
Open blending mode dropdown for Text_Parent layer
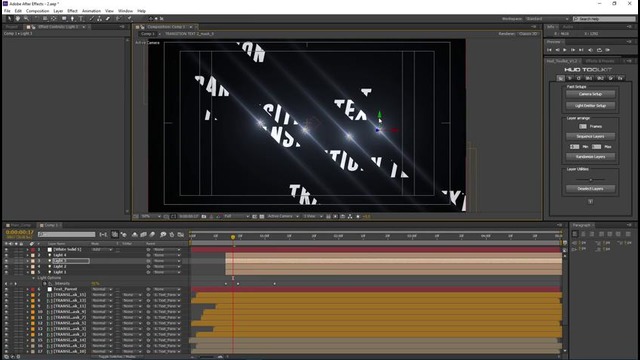click(x=102, y=289)
